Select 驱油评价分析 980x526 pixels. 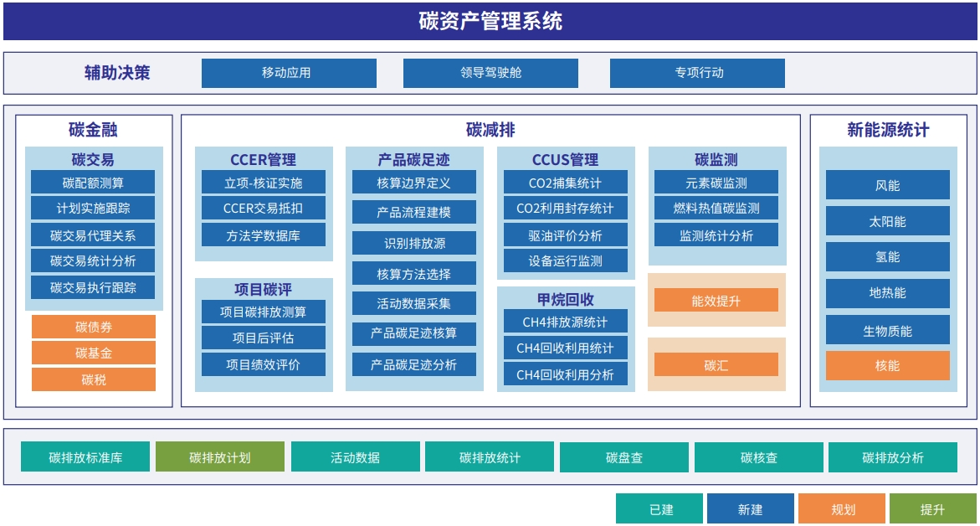pos(565,235)
